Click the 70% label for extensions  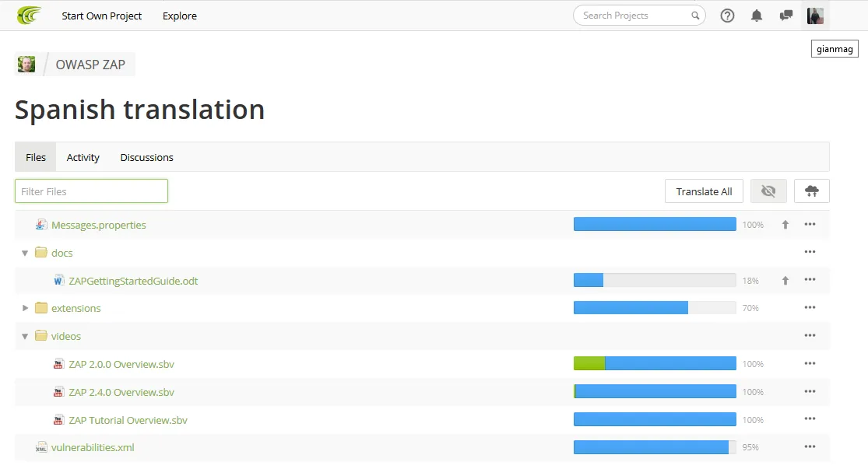(750, 308)
